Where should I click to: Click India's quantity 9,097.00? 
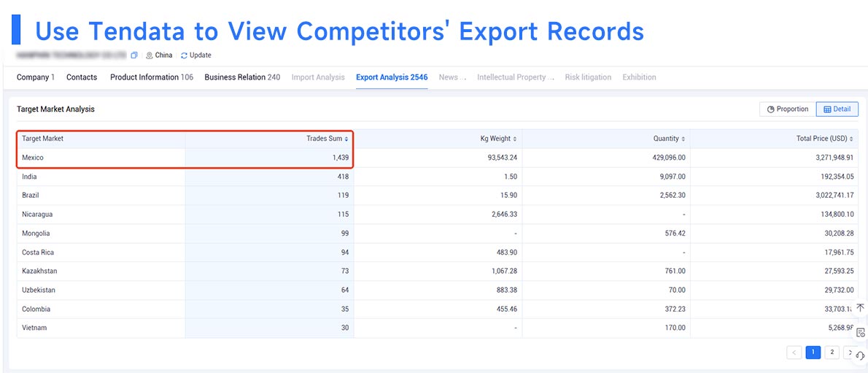[673, 177]
